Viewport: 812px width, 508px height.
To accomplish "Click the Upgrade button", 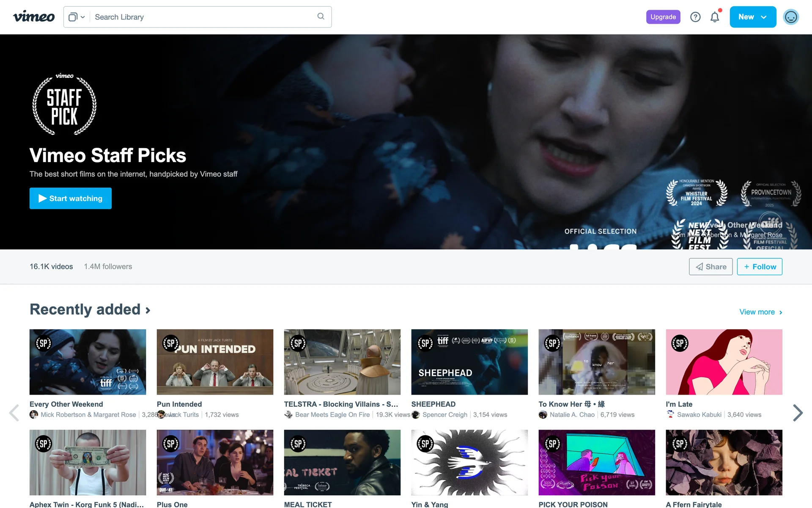I will click(663, 17).
